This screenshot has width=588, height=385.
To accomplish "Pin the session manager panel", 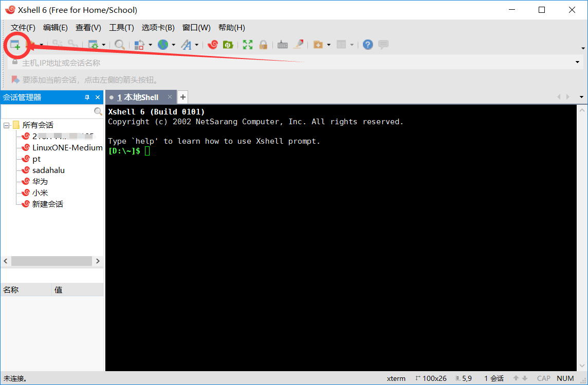I will [87, 98].
